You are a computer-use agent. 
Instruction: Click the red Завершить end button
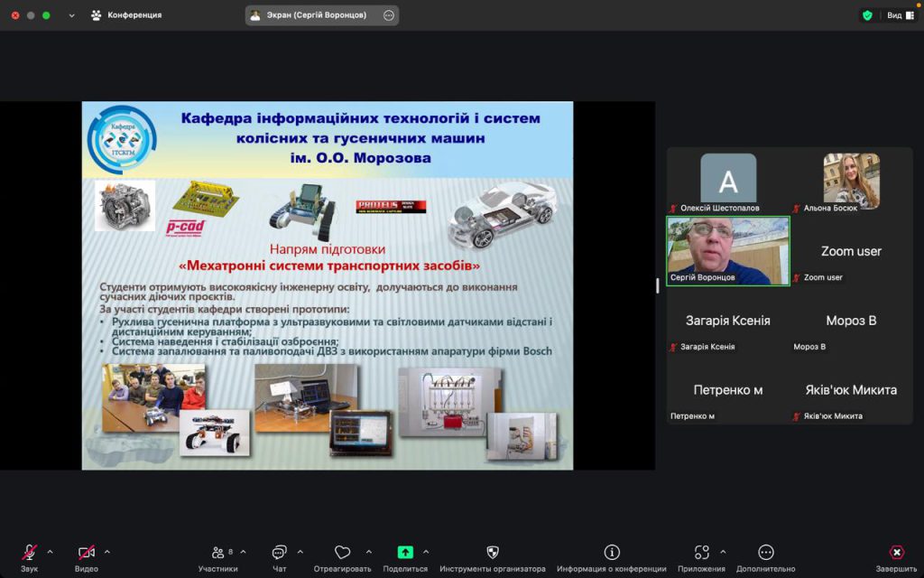[x=896, y=553]
